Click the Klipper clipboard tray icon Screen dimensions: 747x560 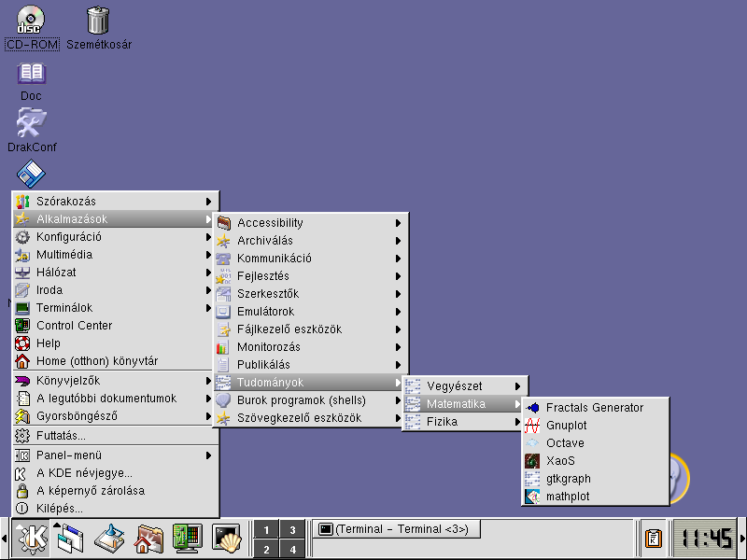click(x=653, y=539)
